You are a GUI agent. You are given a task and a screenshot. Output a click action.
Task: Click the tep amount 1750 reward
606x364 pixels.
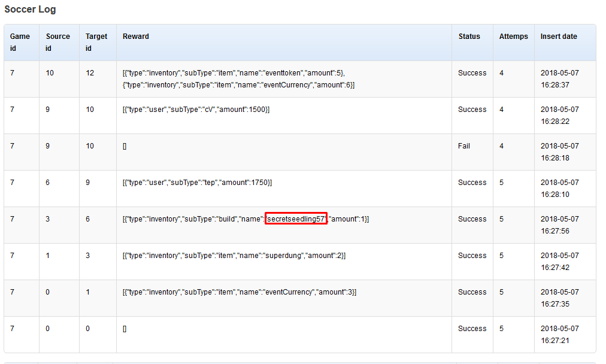click(x=197, y=183)
